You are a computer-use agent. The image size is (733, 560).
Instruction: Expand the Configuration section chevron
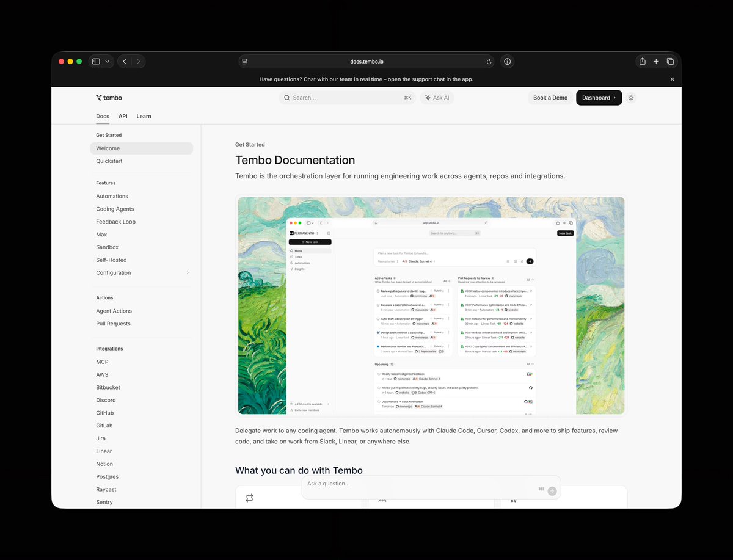tap(188, 273)
